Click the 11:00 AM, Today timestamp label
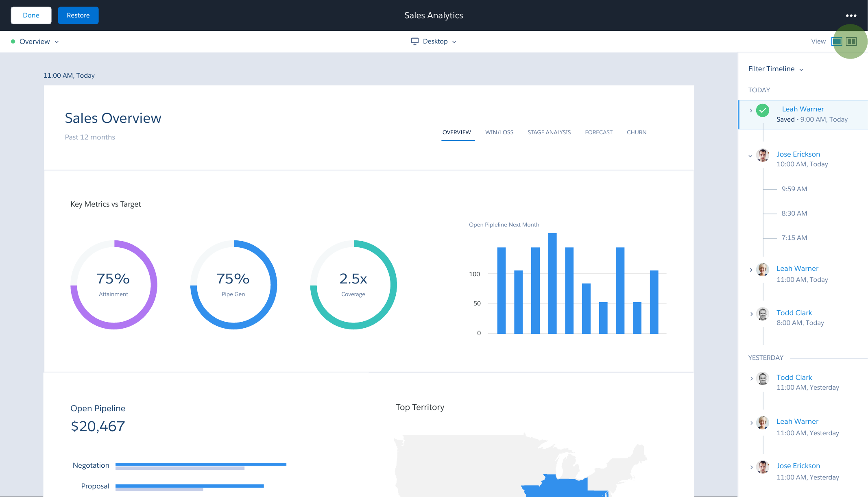868x497 pixels. pyautogui.click(x=69, y=76)
